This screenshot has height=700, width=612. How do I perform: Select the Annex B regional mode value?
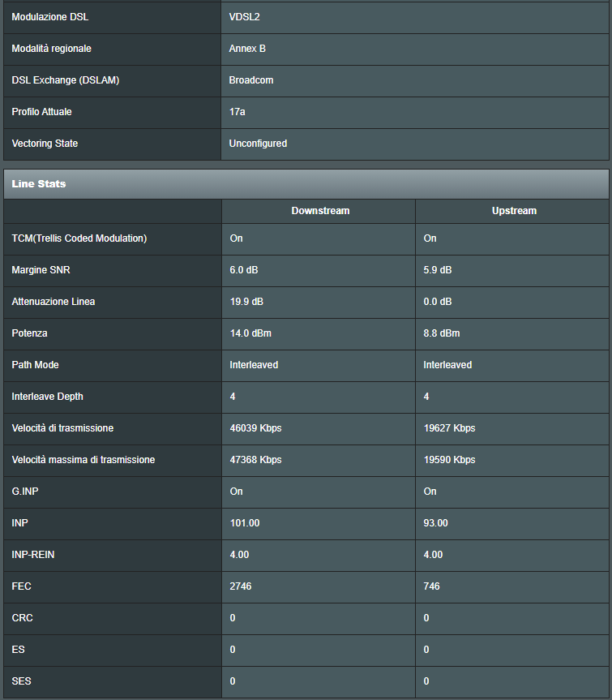[247, 49]
